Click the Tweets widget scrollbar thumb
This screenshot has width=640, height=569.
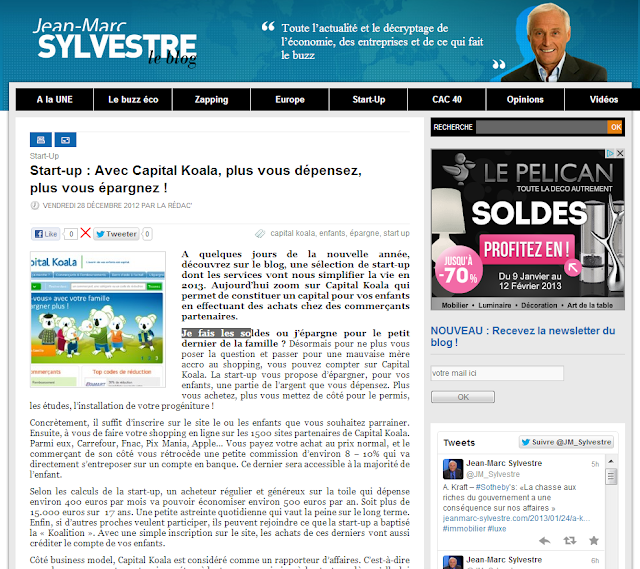coord(611,476)
